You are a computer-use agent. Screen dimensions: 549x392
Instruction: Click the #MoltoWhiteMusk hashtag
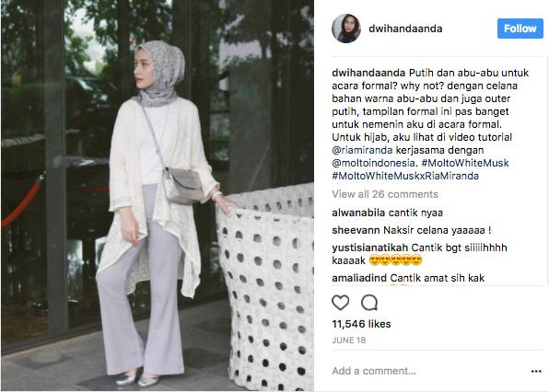coord(465,163)
